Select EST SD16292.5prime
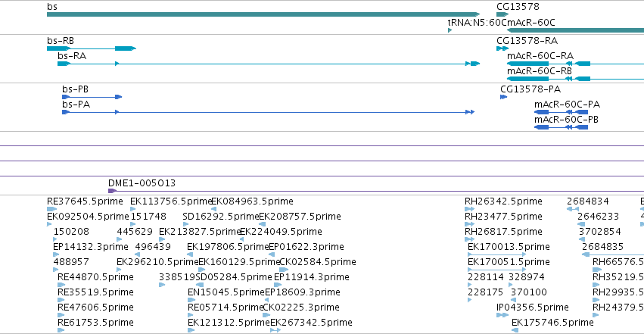Image resolution: width=644 pixels, height=334 pixels. click(221, 217)
